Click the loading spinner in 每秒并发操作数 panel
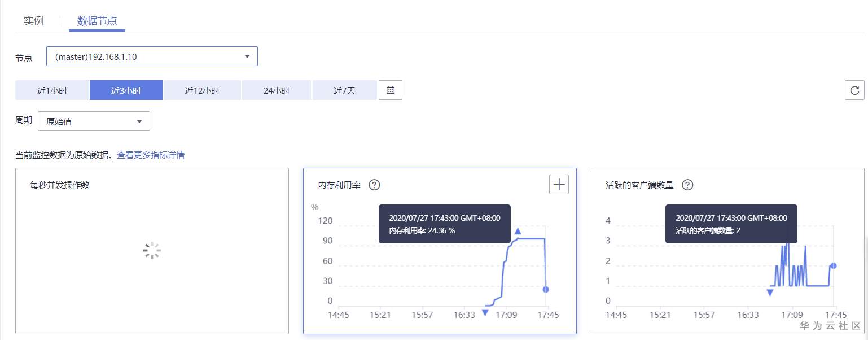868x340 pixels. coord(152,251)
